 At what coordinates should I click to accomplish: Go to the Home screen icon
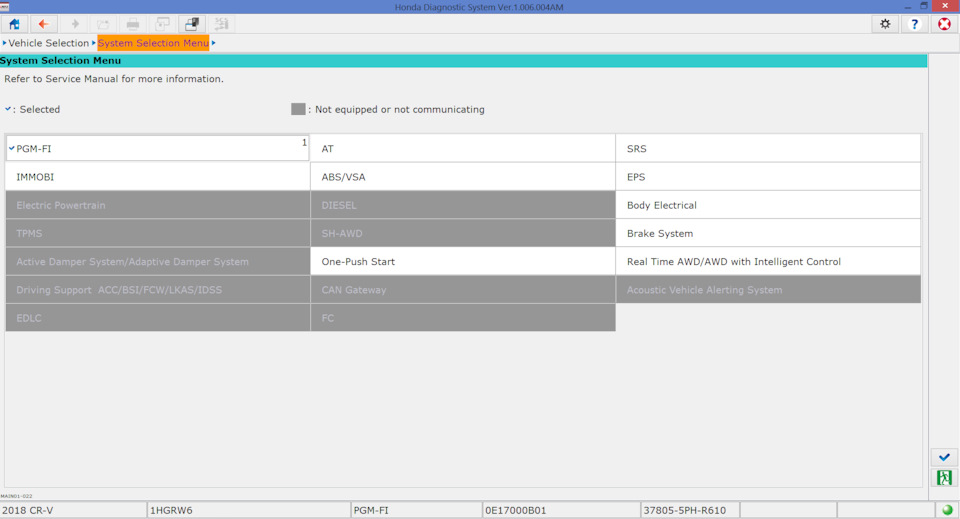tap(14, 24)
